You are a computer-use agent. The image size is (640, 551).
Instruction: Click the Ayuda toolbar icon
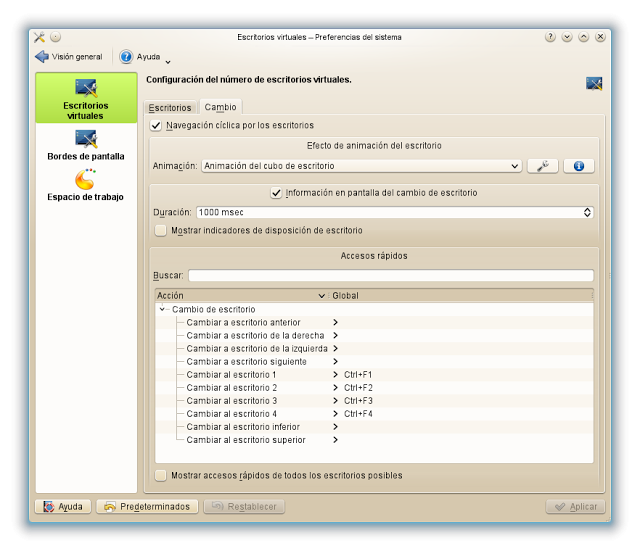pos(127,57)
